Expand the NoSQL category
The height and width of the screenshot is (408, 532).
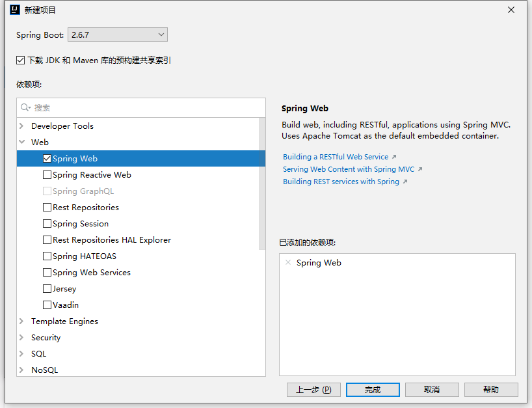[x=21, y=370]
